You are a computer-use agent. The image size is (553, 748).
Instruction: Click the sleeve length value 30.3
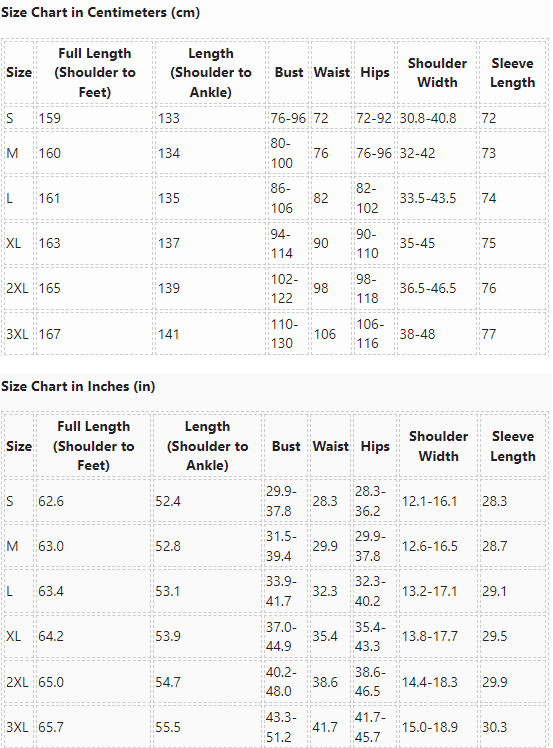click(495, 727)
